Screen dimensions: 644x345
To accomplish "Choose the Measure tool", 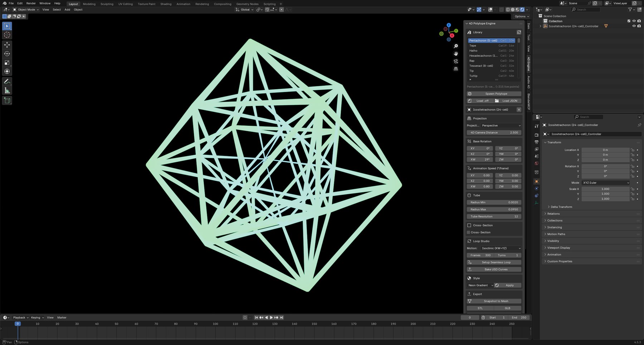I will pos(7,91).
